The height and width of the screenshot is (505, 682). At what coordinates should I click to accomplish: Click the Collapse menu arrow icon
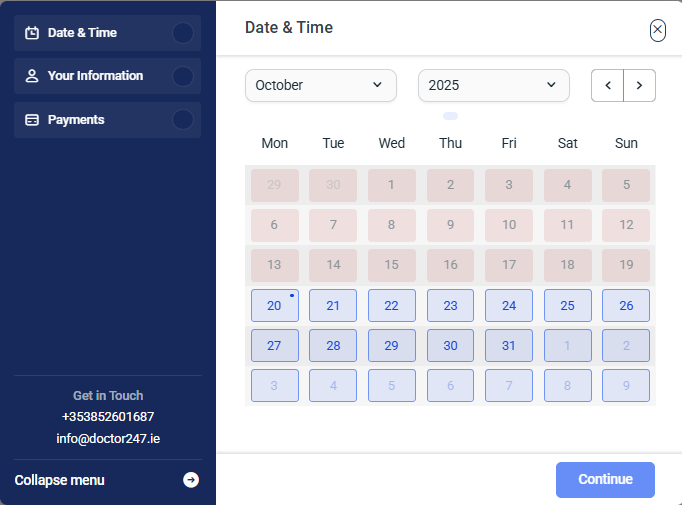click(x=191, y=480)
